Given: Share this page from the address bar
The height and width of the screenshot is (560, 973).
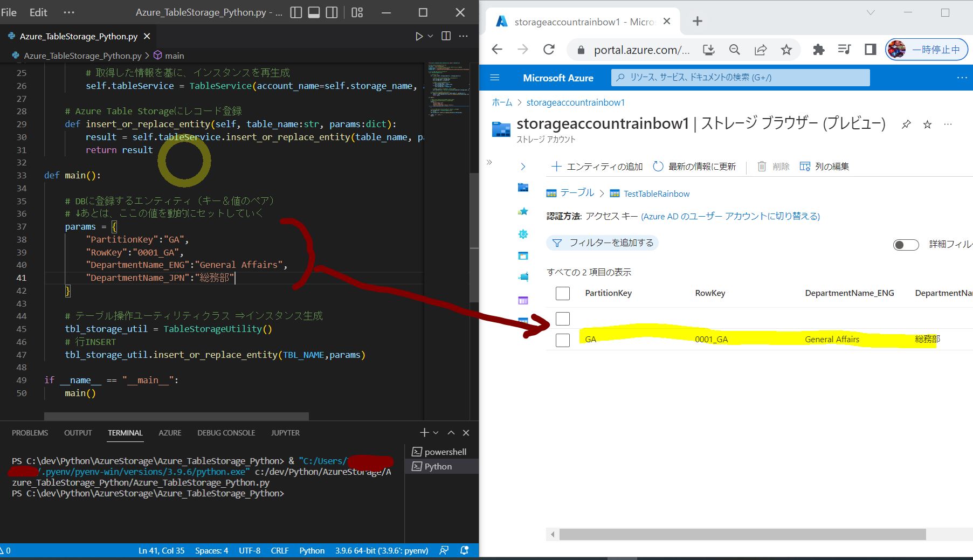Looking at the screenshot, I should (761, 50).
